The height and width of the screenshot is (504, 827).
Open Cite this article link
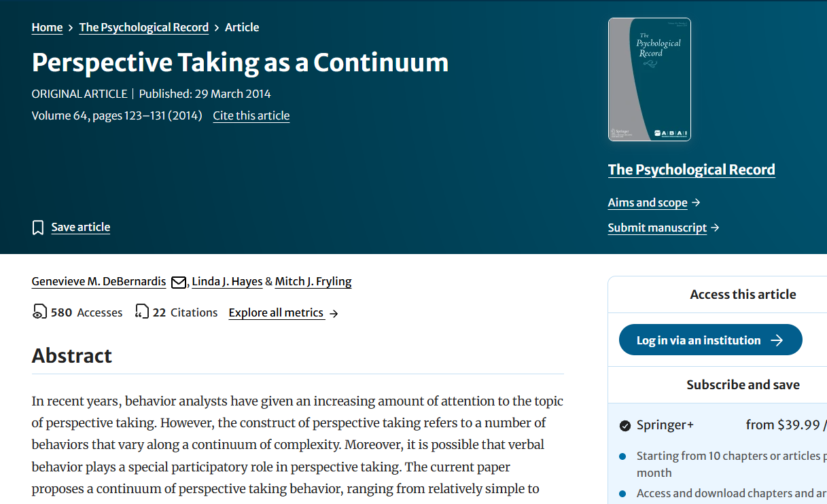point(251,115)
